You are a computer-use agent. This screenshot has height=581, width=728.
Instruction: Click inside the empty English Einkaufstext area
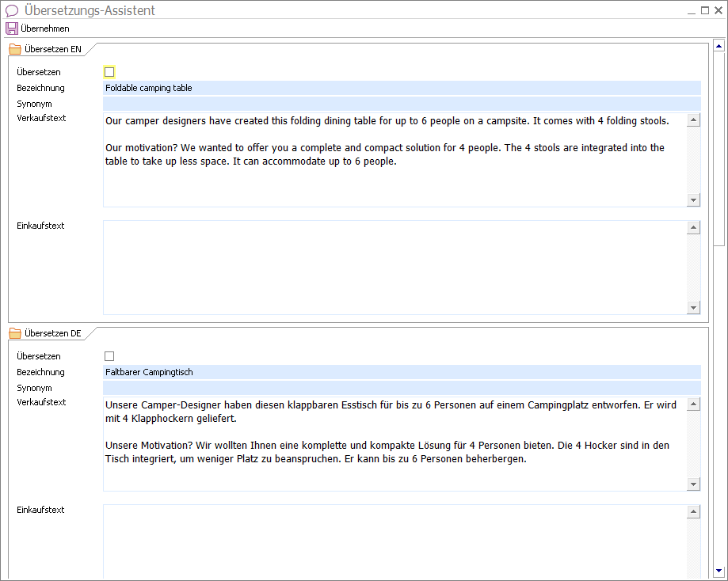click(394, 268)
